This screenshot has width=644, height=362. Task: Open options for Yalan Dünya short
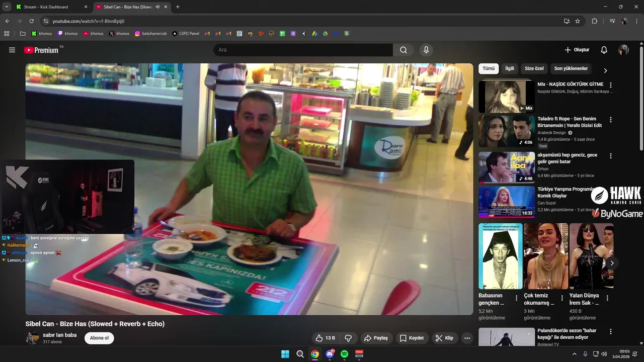607,298
